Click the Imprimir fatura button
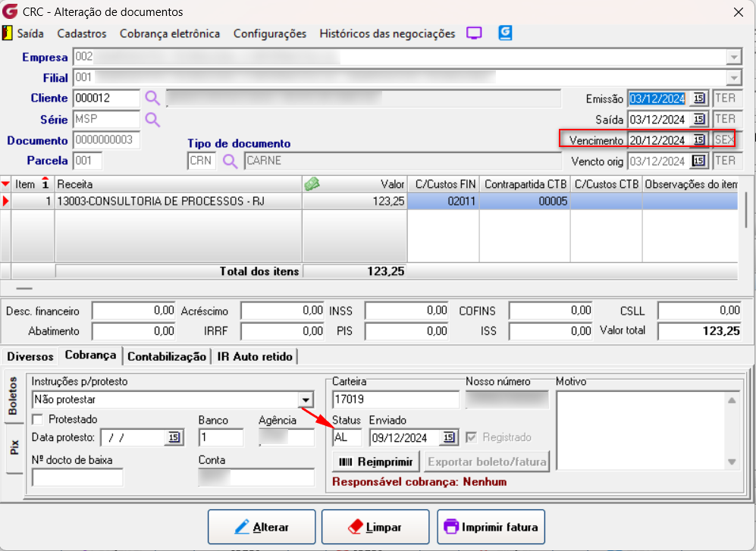This screenshot has width=756, height=551. pos(491,527)
